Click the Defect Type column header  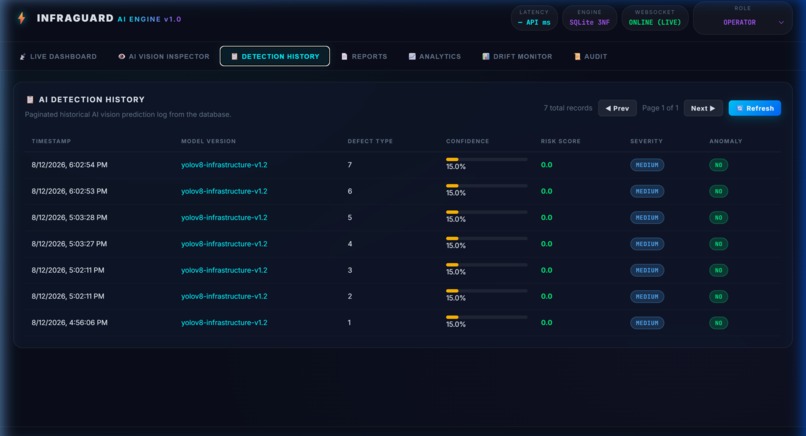coord(370,141)
